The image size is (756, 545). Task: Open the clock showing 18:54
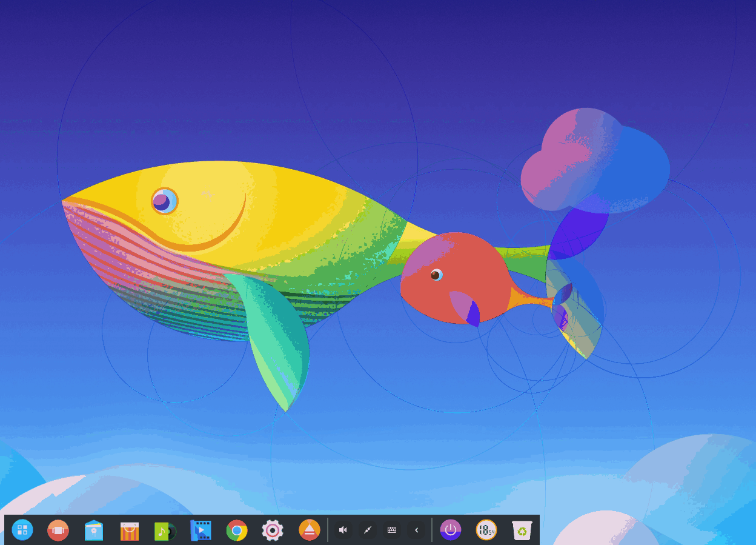[x=486, y=530]
